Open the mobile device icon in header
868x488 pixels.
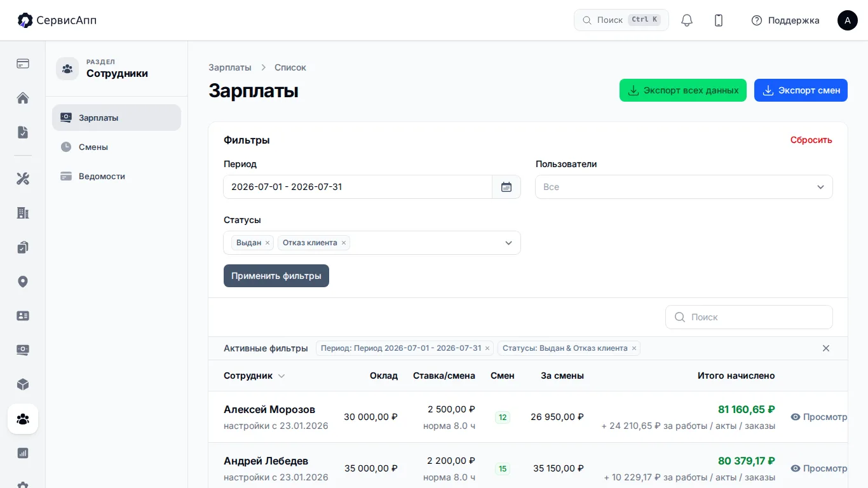pos(719,20)
